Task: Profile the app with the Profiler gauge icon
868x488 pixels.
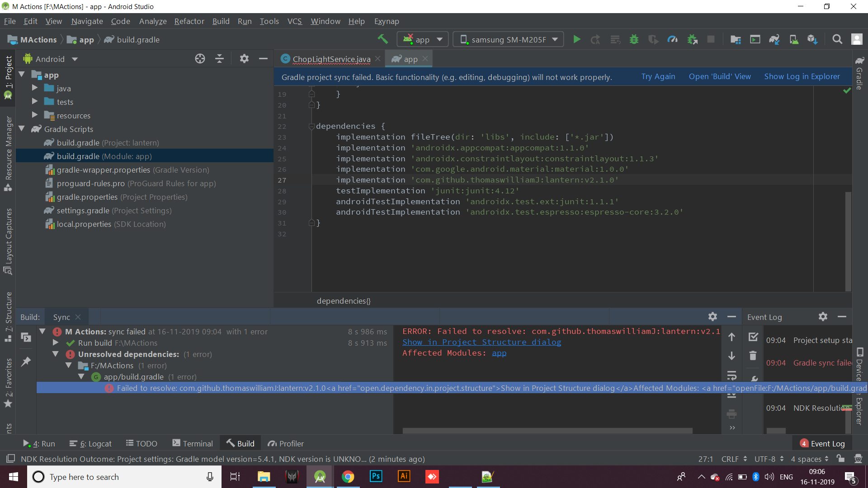Action: tap(672, 39)
